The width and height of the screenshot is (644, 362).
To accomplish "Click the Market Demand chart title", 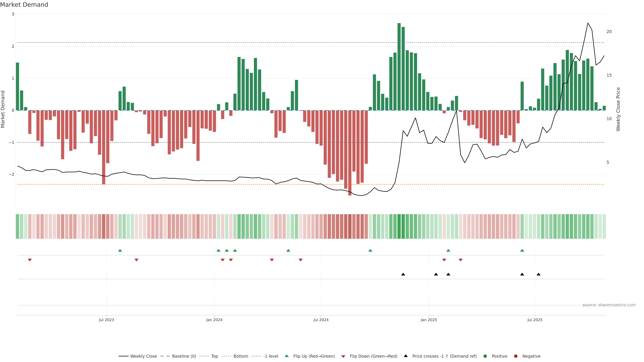I will 24,5.
